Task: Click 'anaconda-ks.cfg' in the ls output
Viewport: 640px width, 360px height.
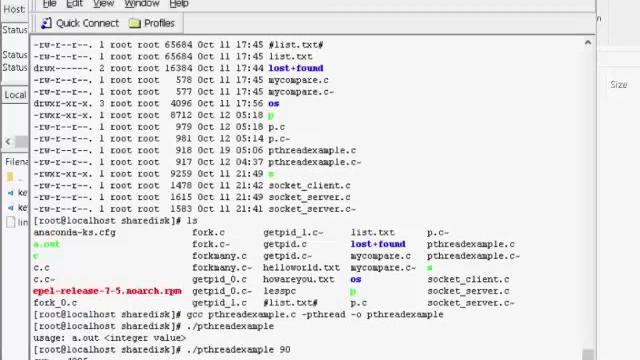Action: (75, 233)
